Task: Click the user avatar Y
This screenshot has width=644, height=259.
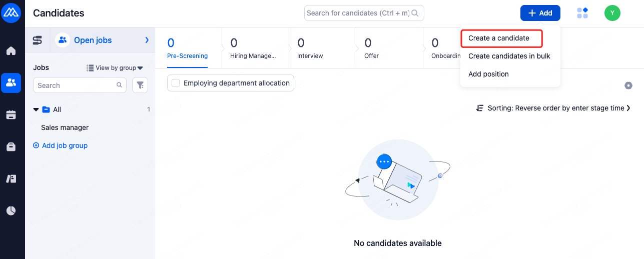Action: (612, 13)
